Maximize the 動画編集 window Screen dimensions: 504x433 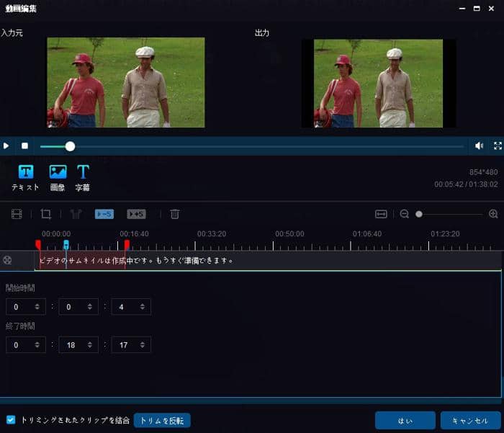coord(477,9)
